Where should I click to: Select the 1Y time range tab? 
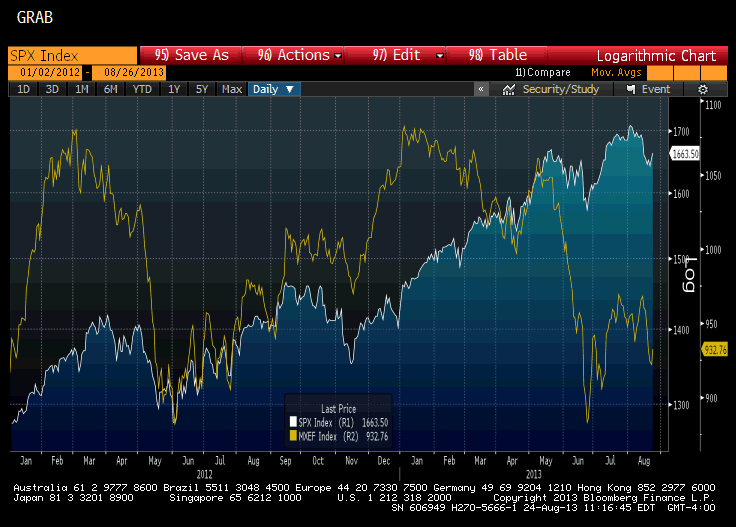click(174, 89)
